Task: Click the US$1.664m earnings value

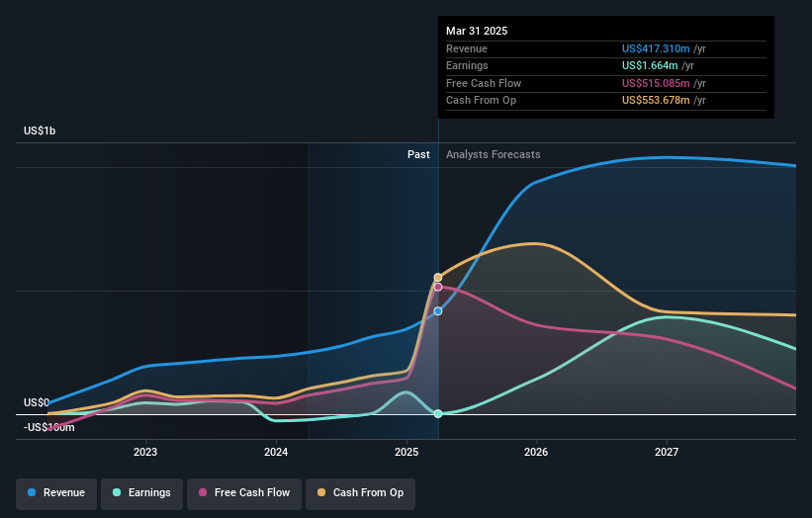Action: point(650,65)
